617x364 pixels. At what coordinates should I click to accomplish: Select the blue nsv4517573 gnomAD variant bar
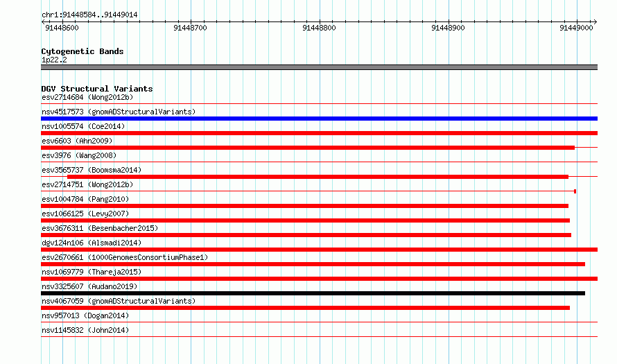[319, 119]
